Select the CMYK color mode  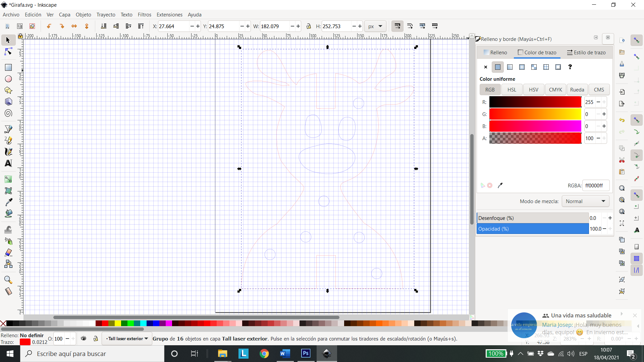coord(555,90)
